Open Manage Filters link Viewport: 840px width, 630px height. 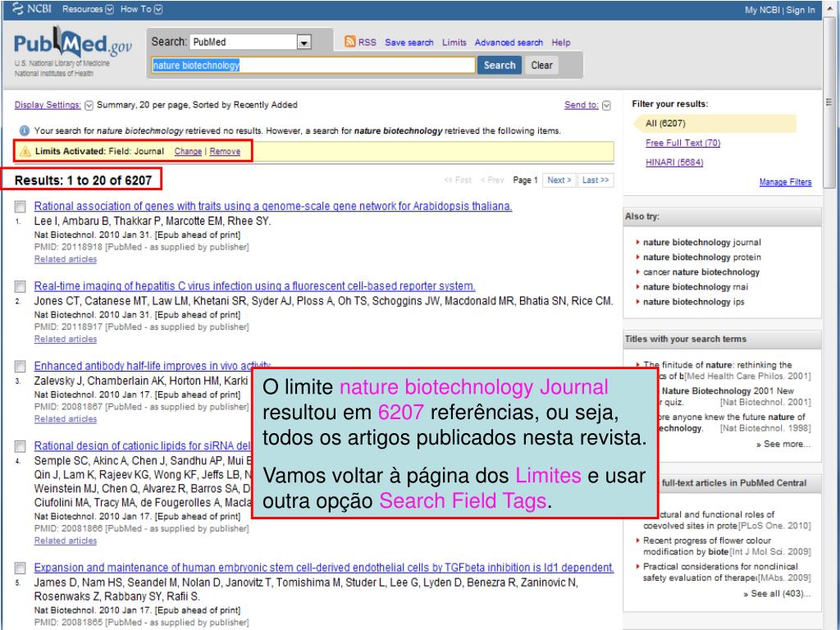click(785, 182)
